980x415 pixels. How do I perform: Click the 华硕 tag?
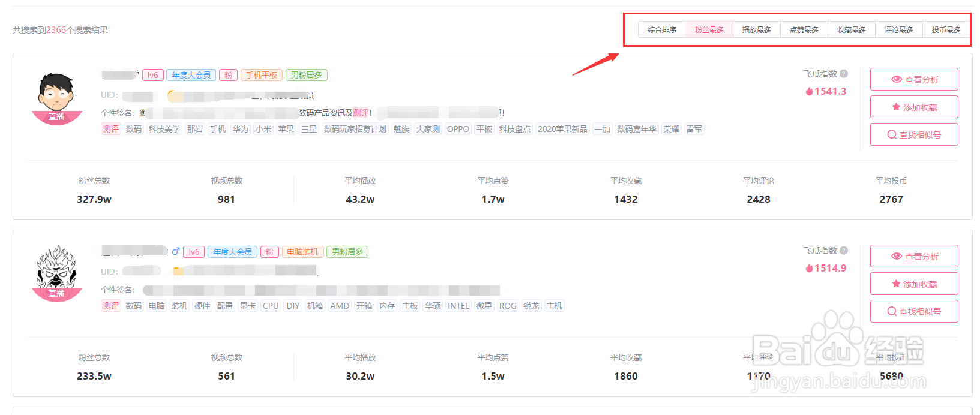click(x=433, y=306)
